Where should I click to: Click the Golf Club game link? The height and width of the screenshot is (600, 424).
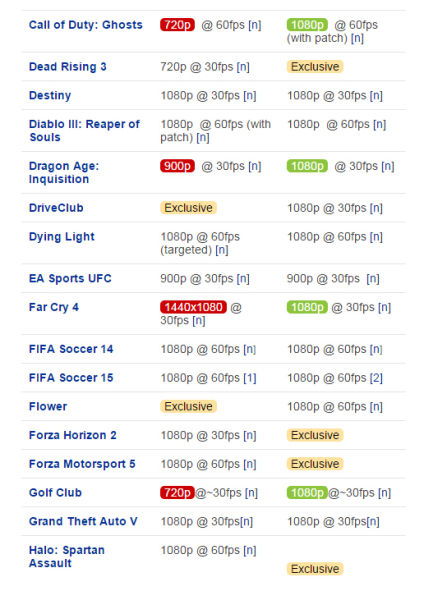55,492
